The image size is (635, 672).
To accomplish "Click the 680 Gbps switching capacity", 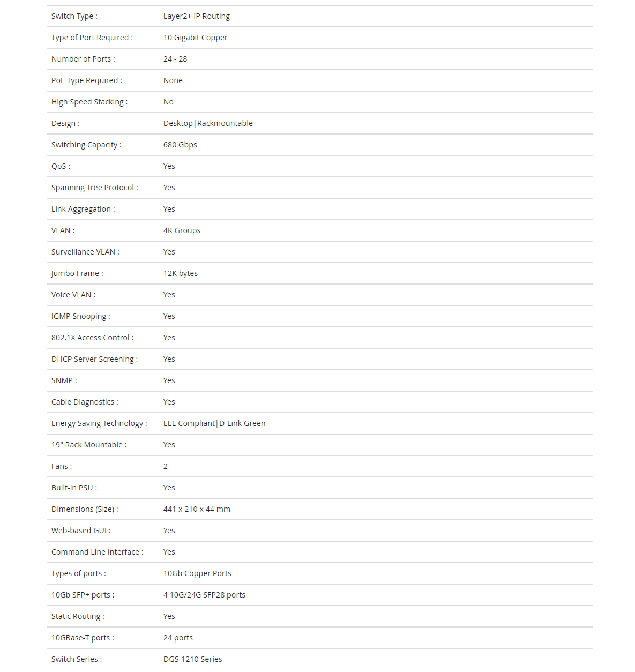I will (x=180, y=145).
